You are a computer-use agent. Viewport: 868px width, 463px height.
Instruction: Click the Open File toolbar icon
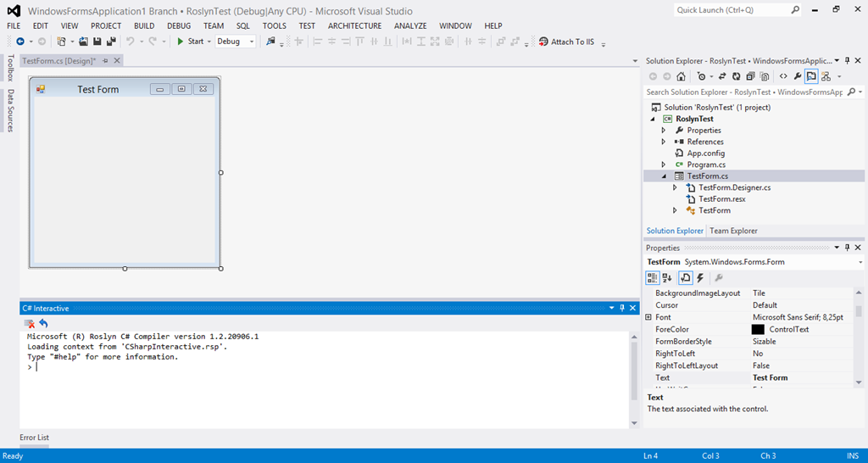tap(84, 41)
